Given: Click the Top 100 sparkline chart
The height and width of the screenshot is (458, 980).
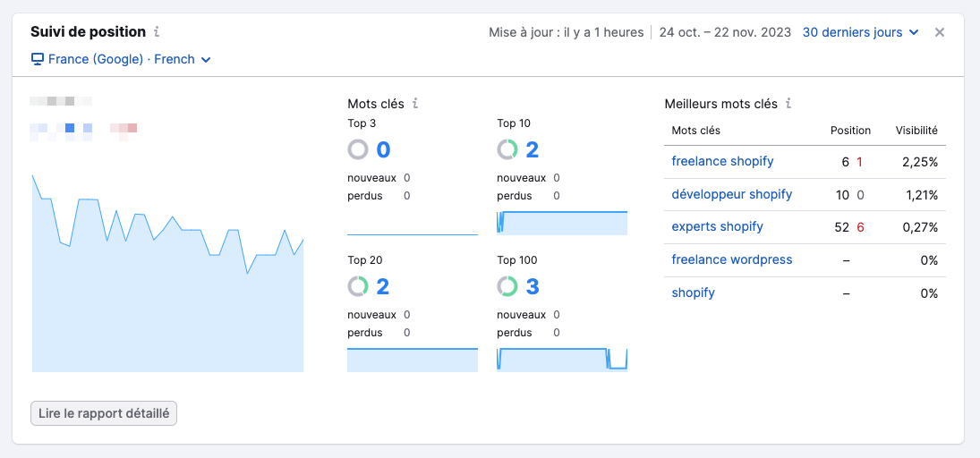Looking at the screenshot, I should 562,360.
